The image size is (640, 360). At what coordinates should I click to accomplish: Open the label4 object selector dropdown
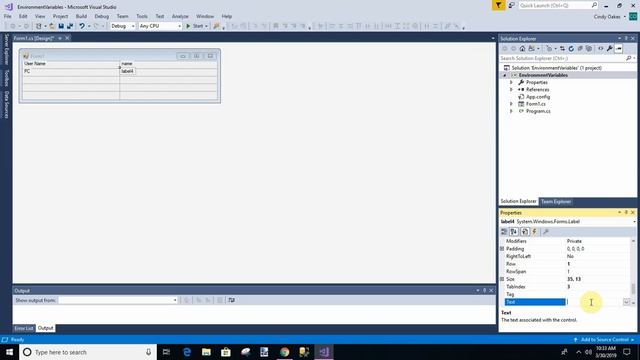pos(634,222)
